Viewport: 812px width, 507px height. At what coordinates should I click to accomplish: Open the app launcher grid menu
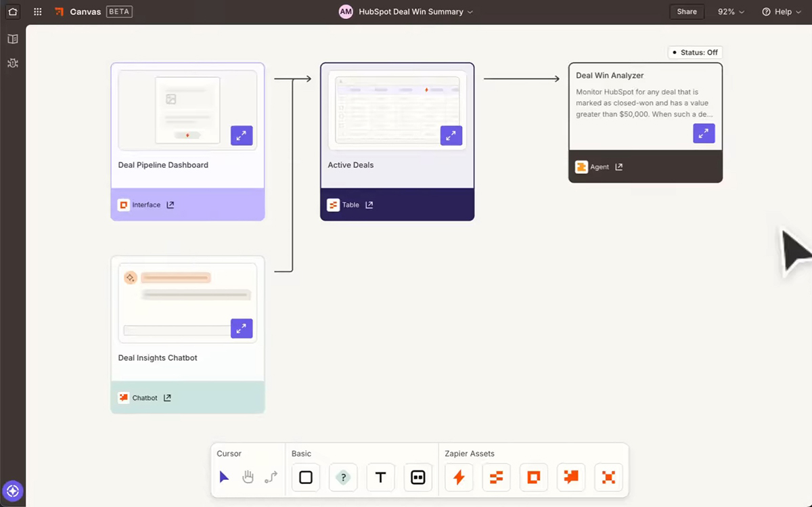coord(37,12)
